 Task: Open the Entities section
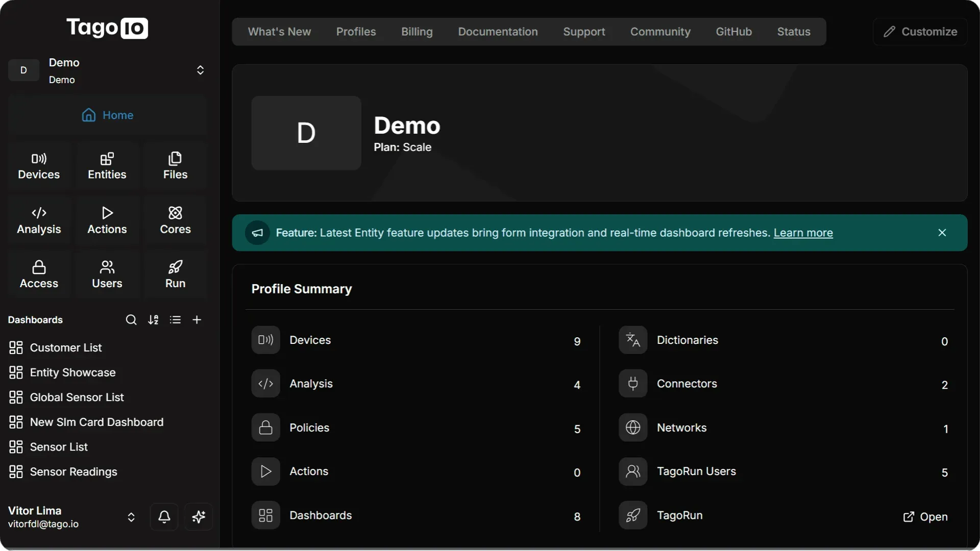pyautogui.click(x=107, y=165)
